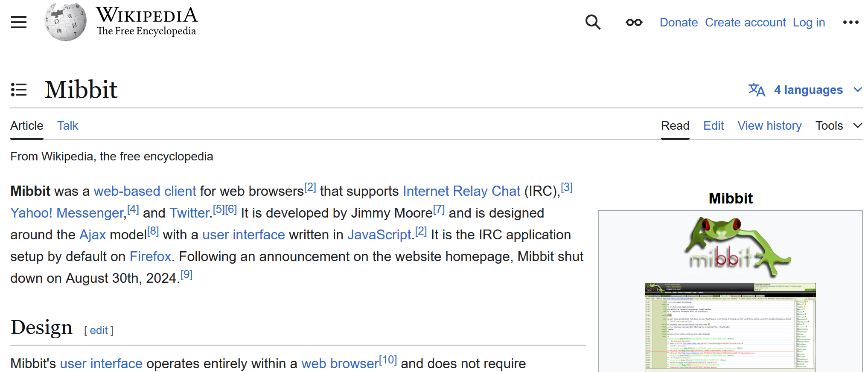
Task: Click the Donate link
Action: point(679,22)
